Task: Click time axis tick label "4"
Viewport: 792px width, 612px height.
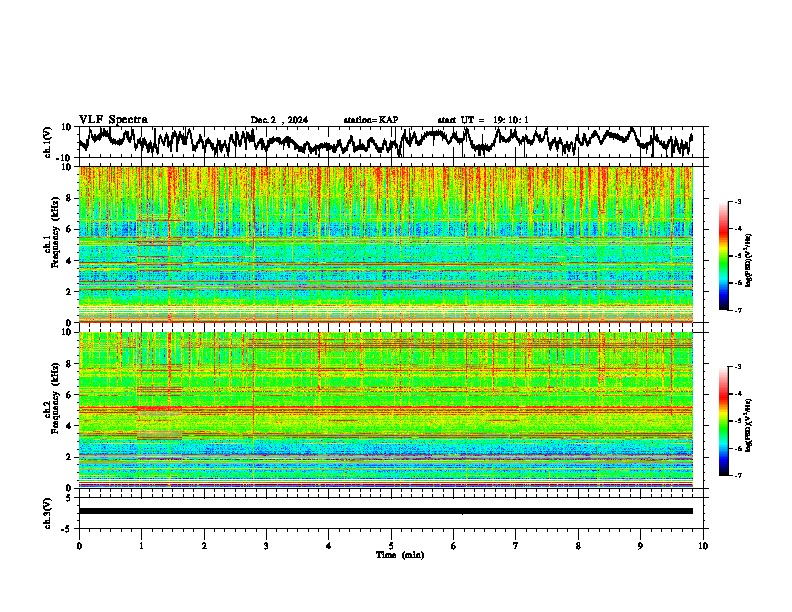Action: pos(329,546)
